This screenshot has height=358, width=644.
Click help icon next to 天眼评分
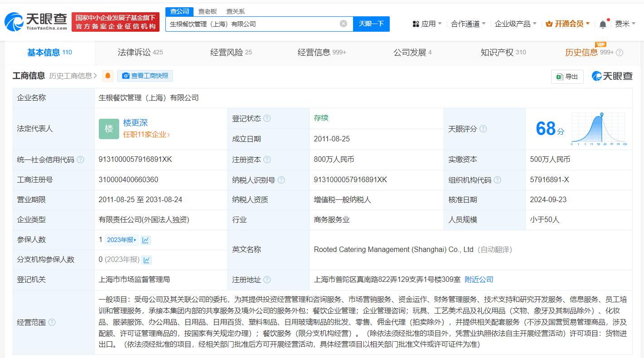coord(483,129)
